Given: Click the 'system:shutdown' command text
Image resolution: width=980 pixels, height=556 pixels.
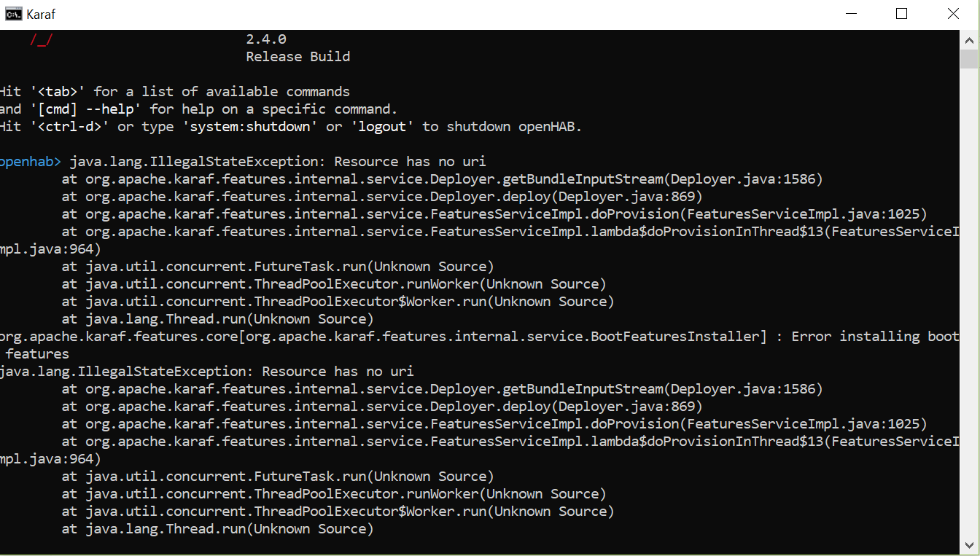Looking at the screenshot, I should [246, 127].
